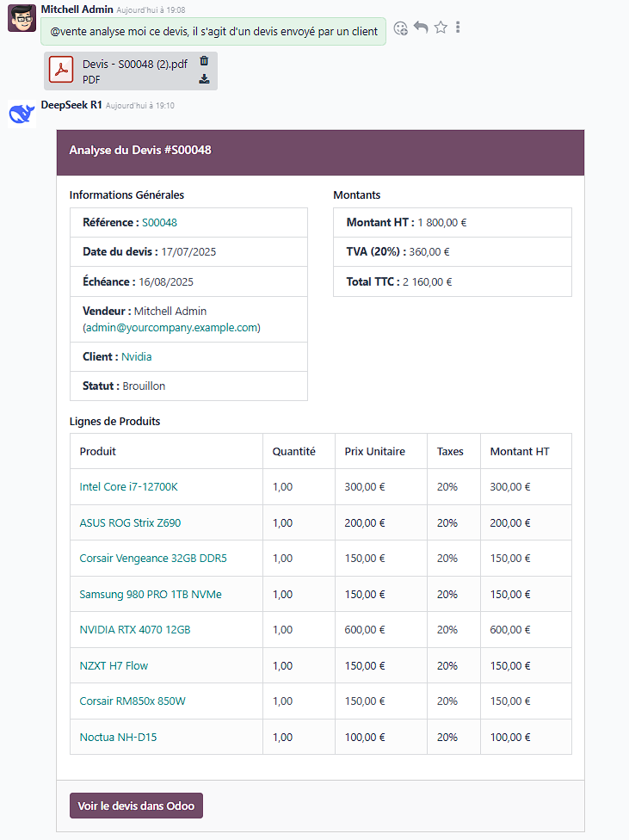Screen dimensions: 629x840
Task: Click the Samsung 980 PRO 1TB NVMe link
Action: [x=150, y=594]
